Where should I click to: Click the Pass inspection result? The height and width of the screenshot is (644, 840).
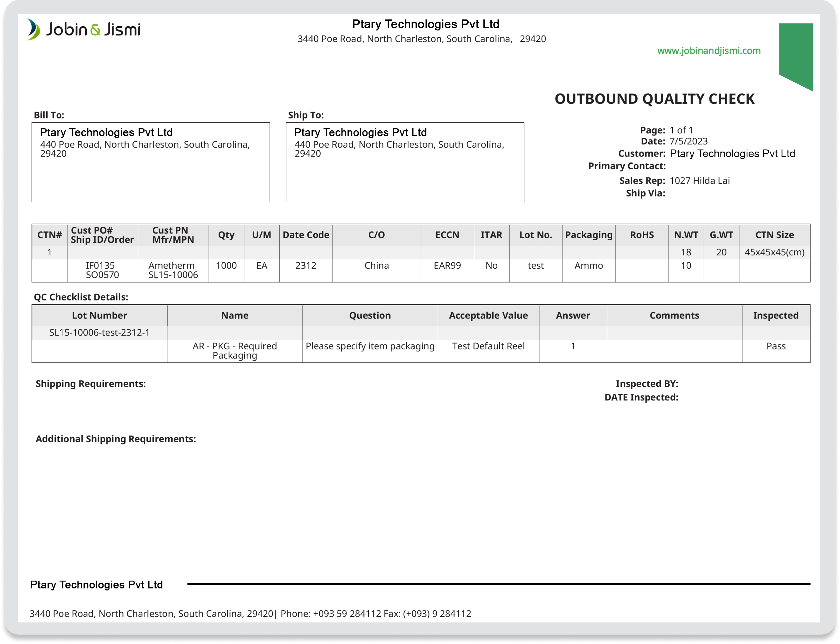(776, 346)
